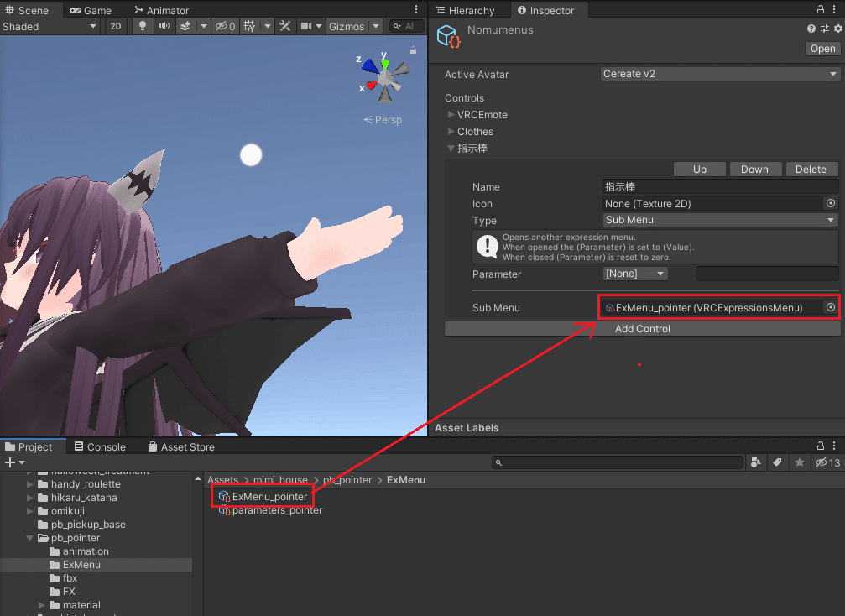Open effects dropdown arrow in scene toolbar
This screenshot has height=616, width=845.
(x=204, y=26)
